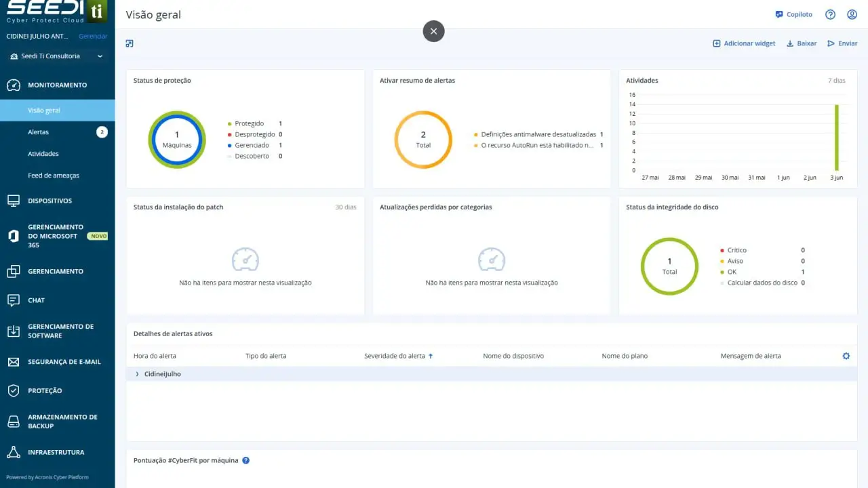
Task: Click the #CyberFit score help icon
Action: [x=246, y=460]
